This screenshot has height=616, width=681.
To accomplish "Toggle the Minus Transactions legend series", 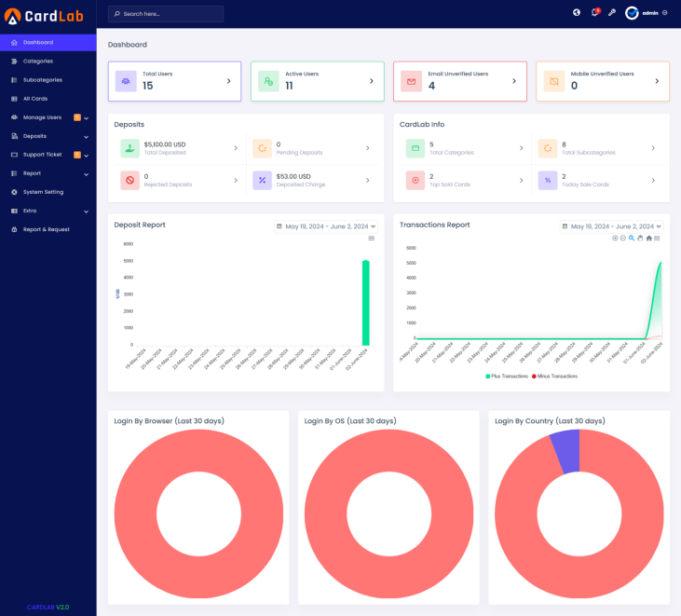I will (554, 376).
